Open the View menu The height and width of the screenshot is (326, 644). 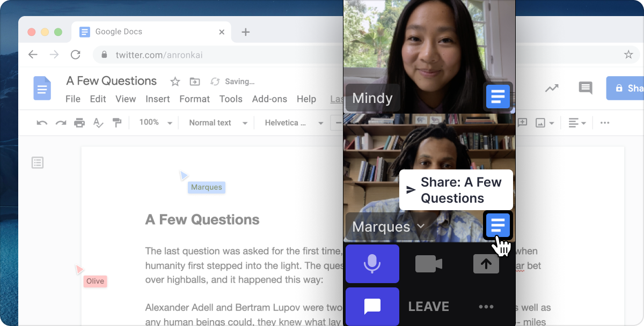point(126,99)
